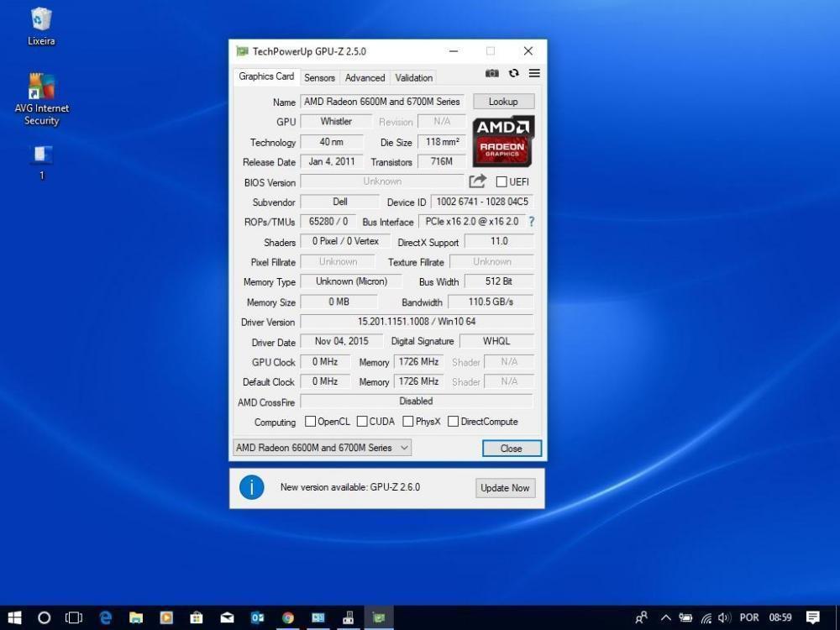The height and width of the screenshot is (630, 840).
Task: Click the Bandwidth field 110.5 GB/s
Action: pyautogui.click(x=491, y=302)
